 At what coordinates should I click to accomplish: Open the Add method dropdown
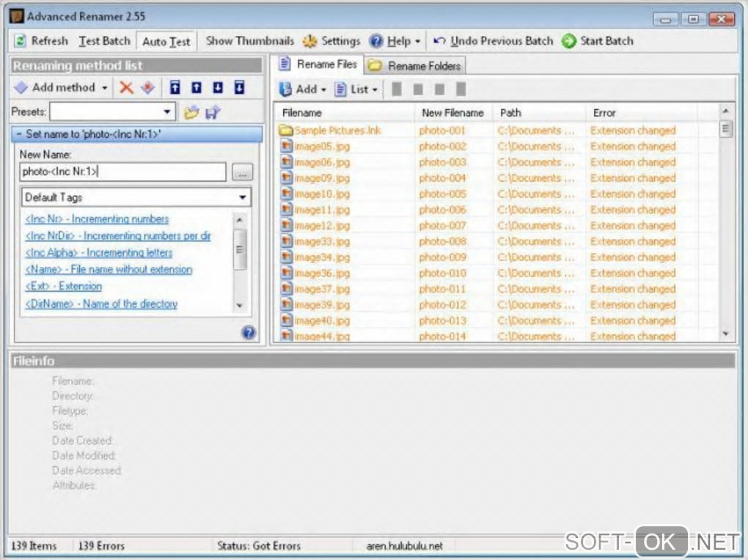61,88
